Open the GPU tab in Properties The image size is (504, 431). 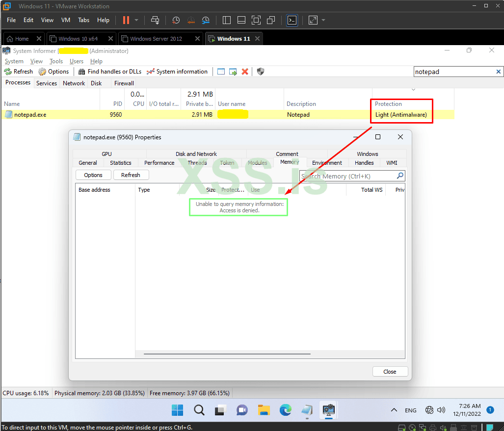click(106, 154)
